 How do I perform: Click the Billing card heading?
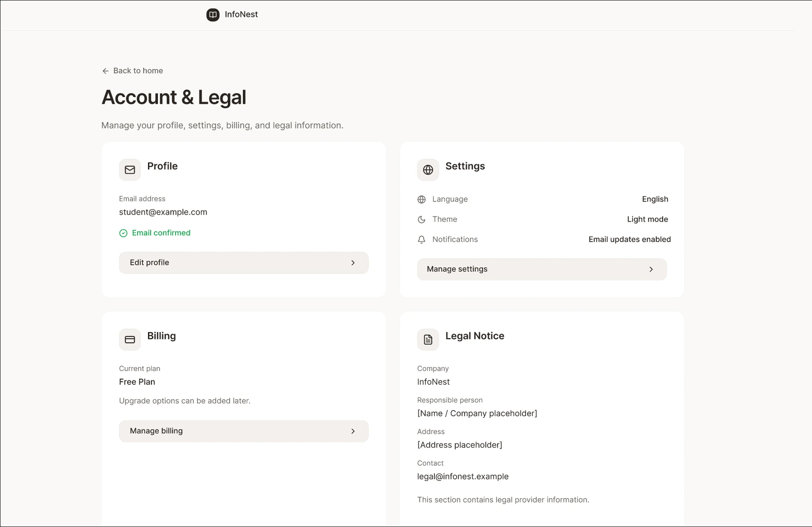[161, 336]
